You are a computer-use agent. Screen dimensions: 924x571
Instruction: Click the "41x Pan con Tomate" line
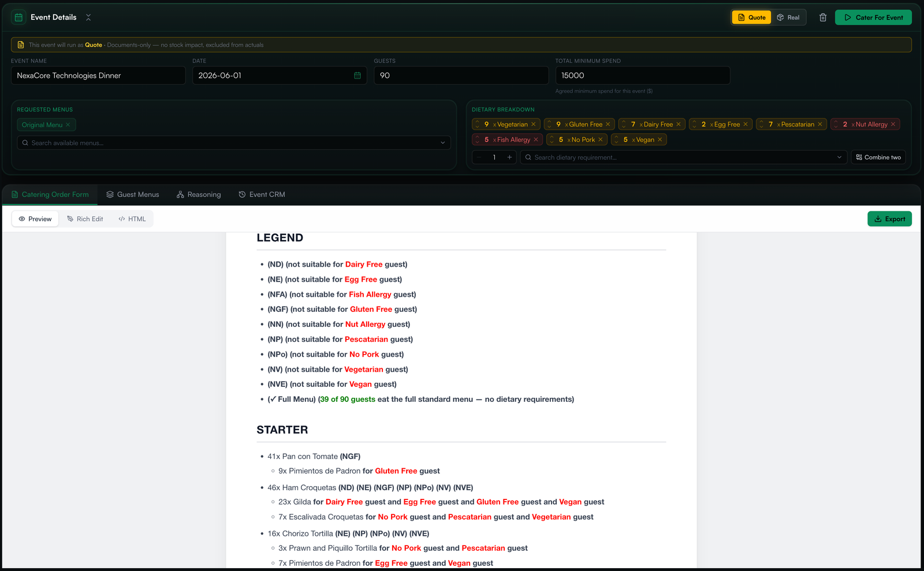tap(314, 457)
